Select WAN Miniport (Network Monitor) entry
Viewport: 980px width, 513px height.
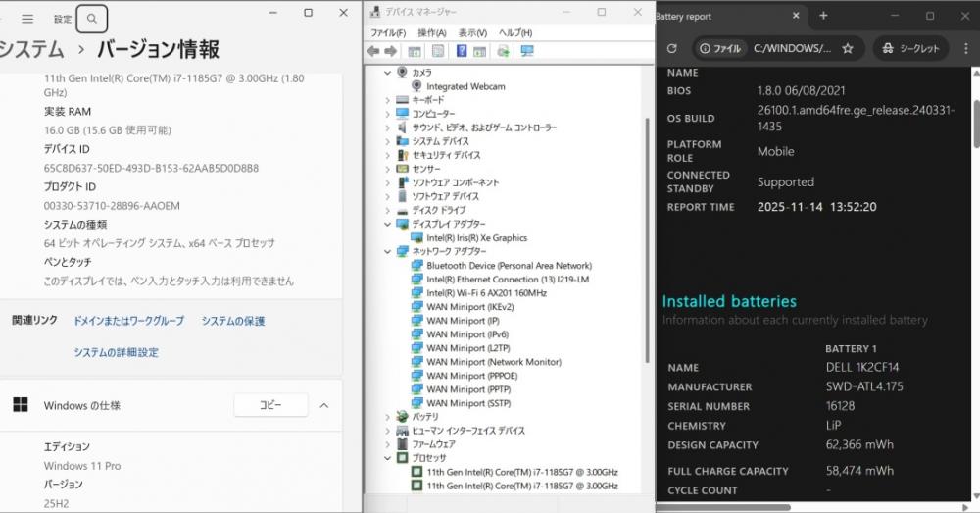point(494,362)
